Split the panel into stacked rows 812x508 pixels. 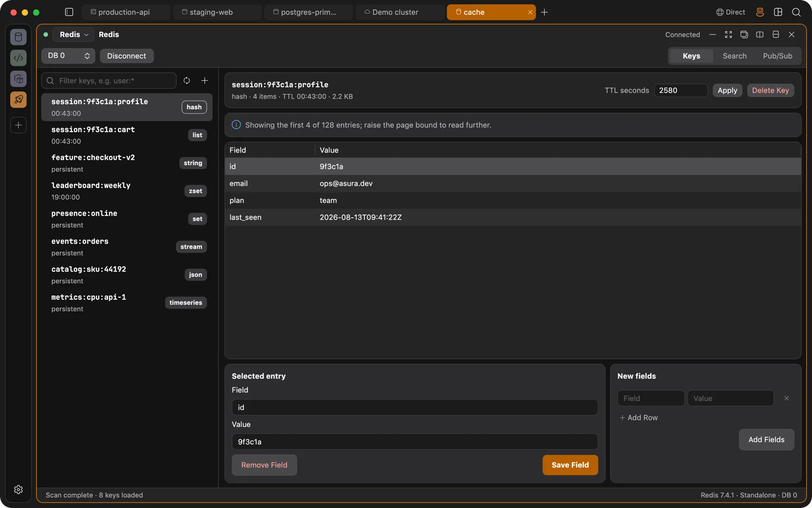point(776,35)
